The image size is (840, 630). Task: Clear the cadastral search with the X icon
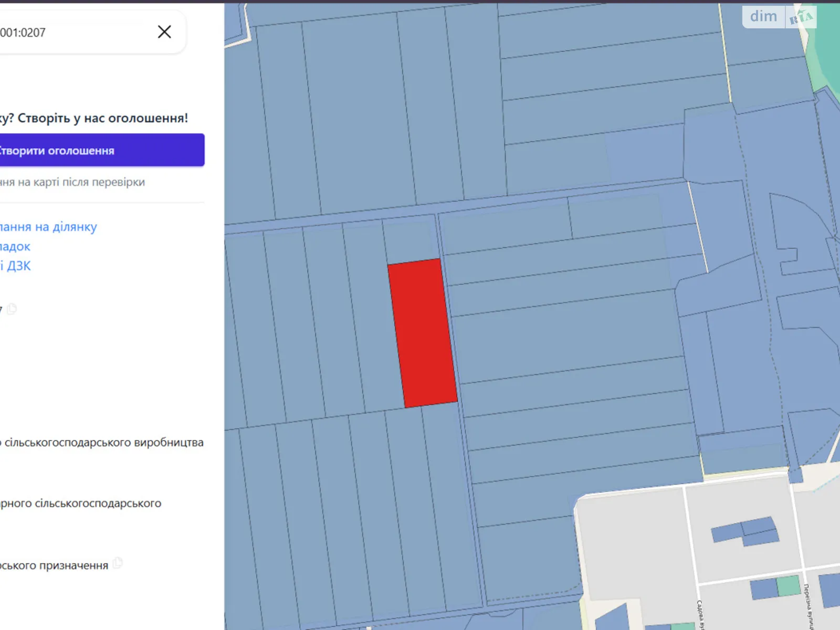[164, 32]
